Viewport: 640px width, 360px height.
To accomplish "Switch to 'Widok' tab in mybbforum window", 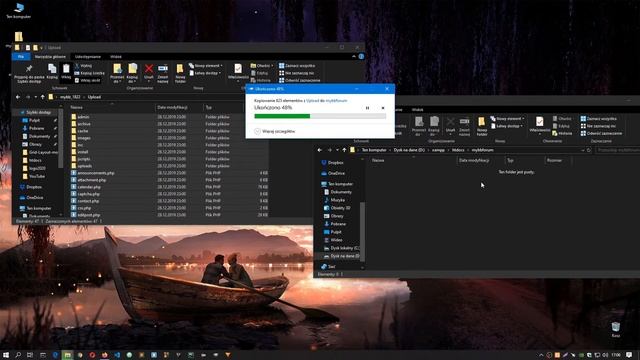I will pyautogui.click(x=418, y=110).
